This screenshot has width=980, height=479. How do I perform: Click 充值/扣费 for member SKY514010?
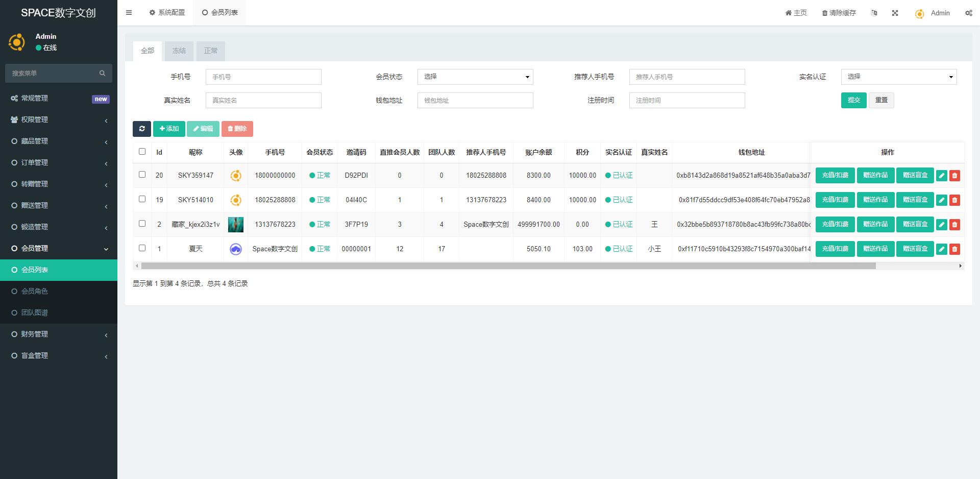(835, 200)
